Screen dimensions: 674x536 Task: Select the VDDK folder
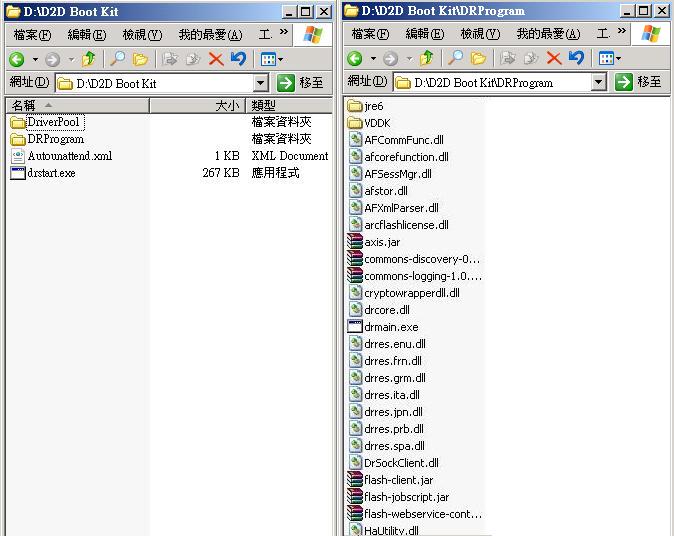tap(369, 123)
